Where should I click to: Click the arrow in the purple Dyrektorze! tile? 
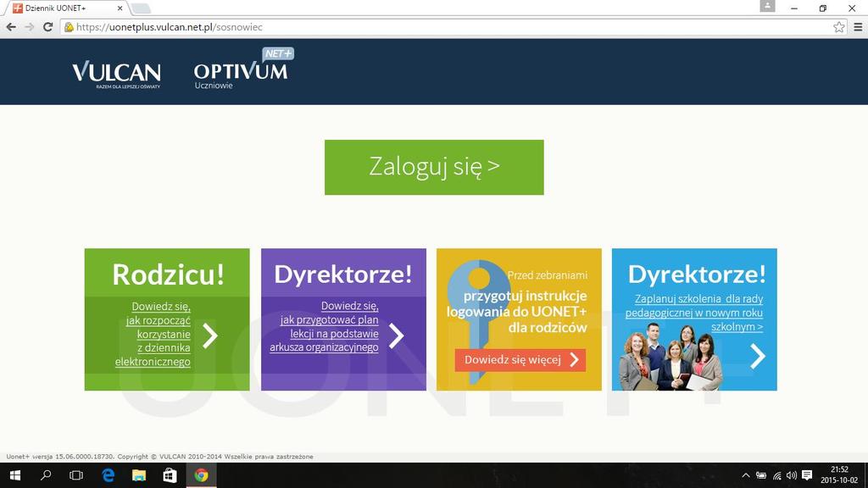397,335
